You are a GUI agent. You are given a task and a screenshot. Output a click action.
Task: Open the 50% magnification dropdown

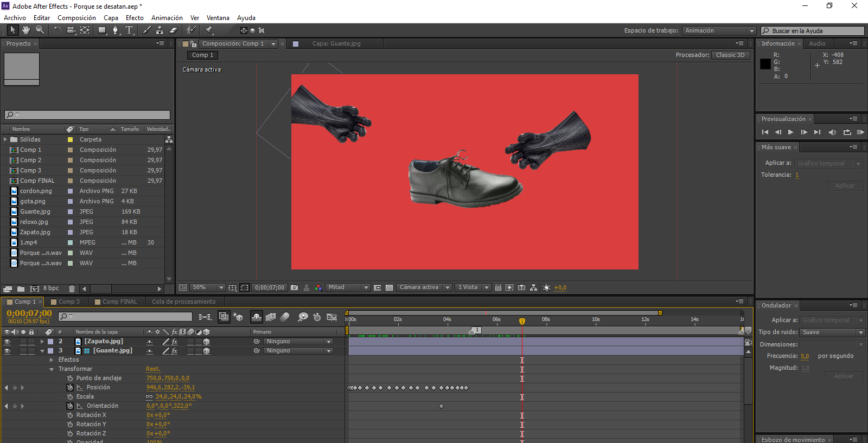click(x=207, y=288)
